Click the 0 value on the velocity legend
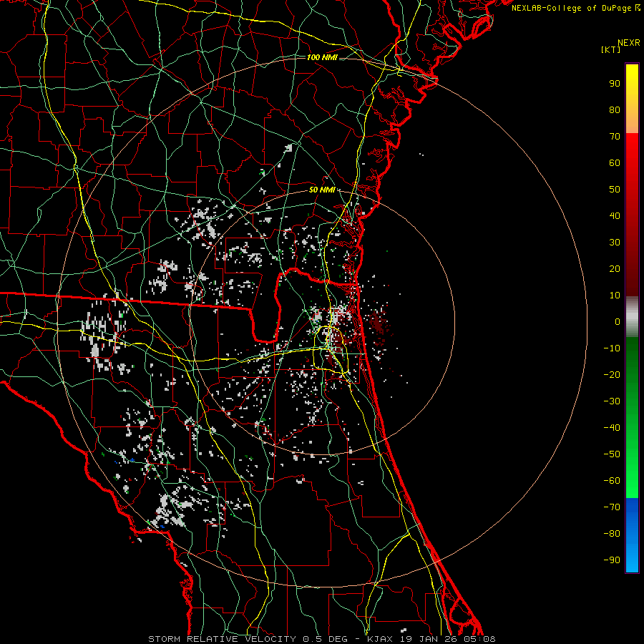The width and height of the screenshot is (644, 644). pos(616,322)
